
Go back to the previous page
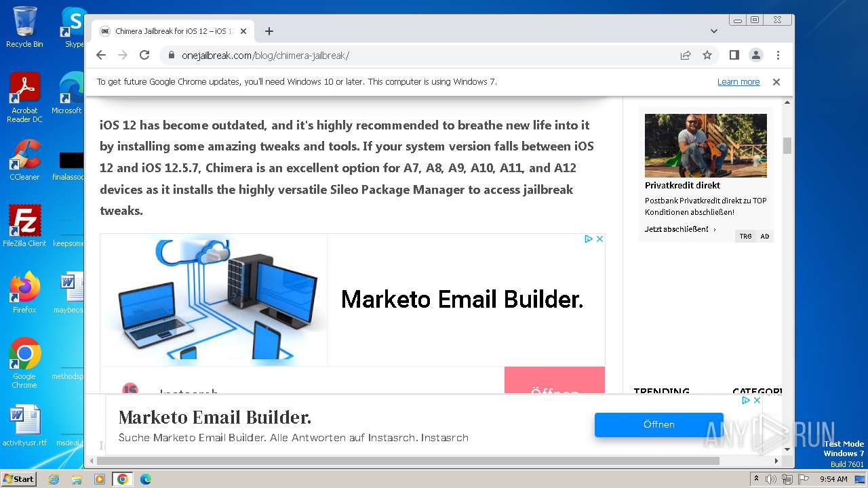[101, 56]
